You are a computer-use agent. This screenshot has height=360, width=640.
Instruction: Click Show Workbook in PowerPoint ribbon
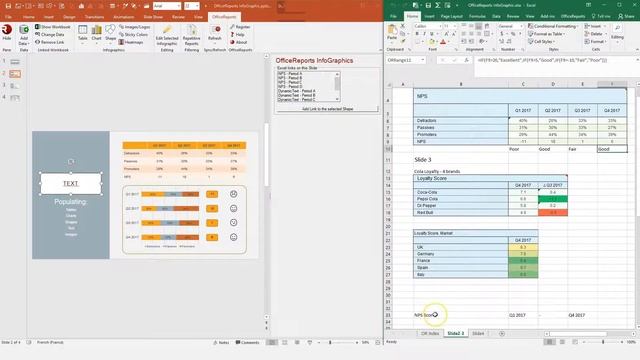[53, 27]
